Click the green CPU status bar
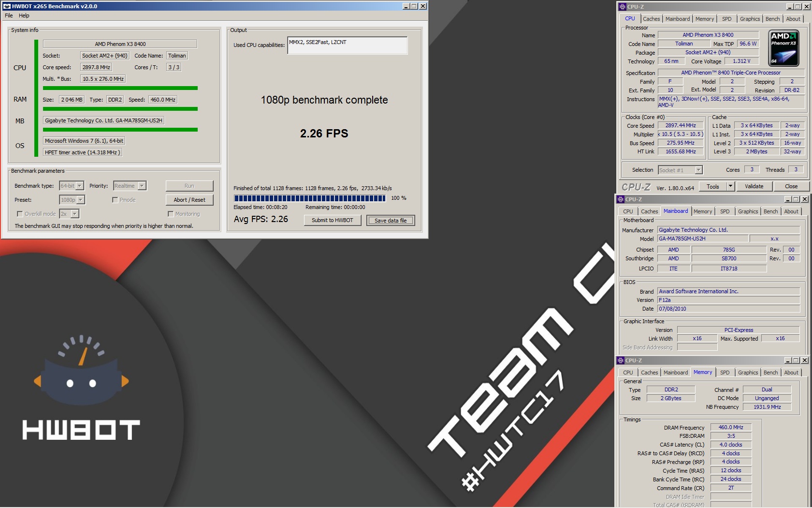 (120, 88)
